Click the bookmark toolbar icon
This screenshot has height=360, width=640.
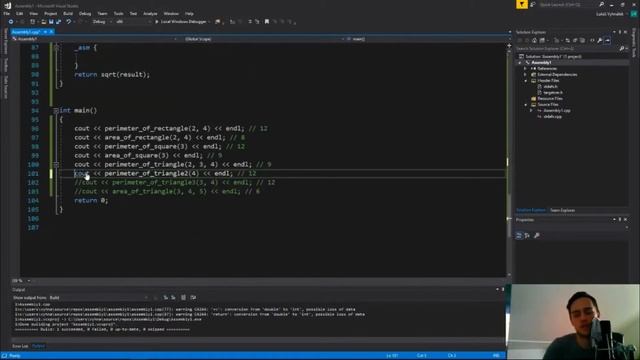pyautogui.click(x=267, y=22)
